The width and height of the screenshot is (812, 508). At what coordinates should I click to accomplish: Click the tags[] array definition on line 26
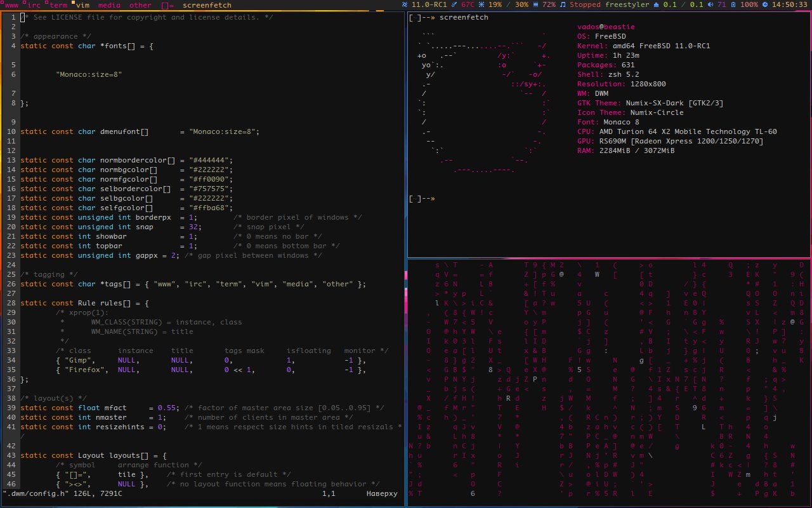pos(193,284)
